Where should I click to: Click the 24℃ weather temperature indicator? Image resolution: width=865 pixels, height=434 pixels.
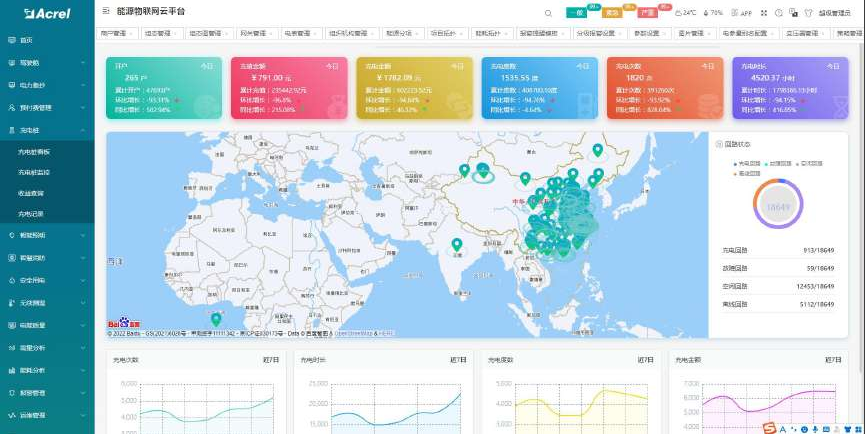pyautogui.click(x=686, y=13)
